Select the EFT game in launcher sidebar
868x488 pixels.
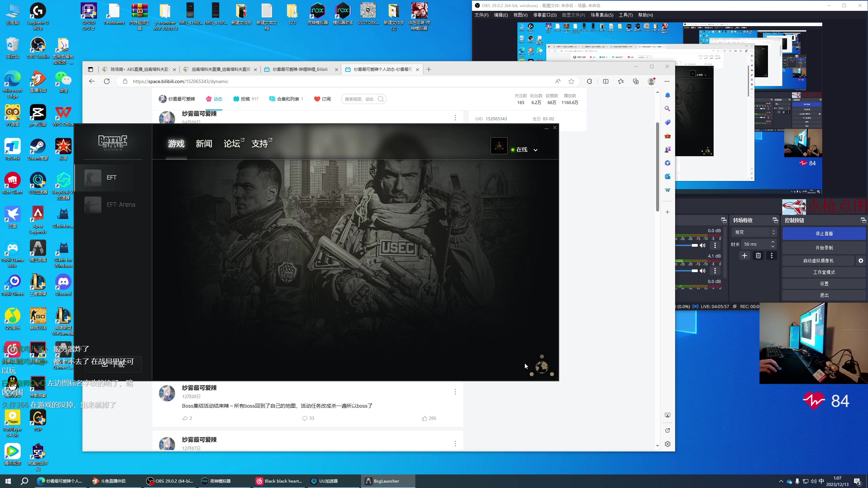click(113, 178)
